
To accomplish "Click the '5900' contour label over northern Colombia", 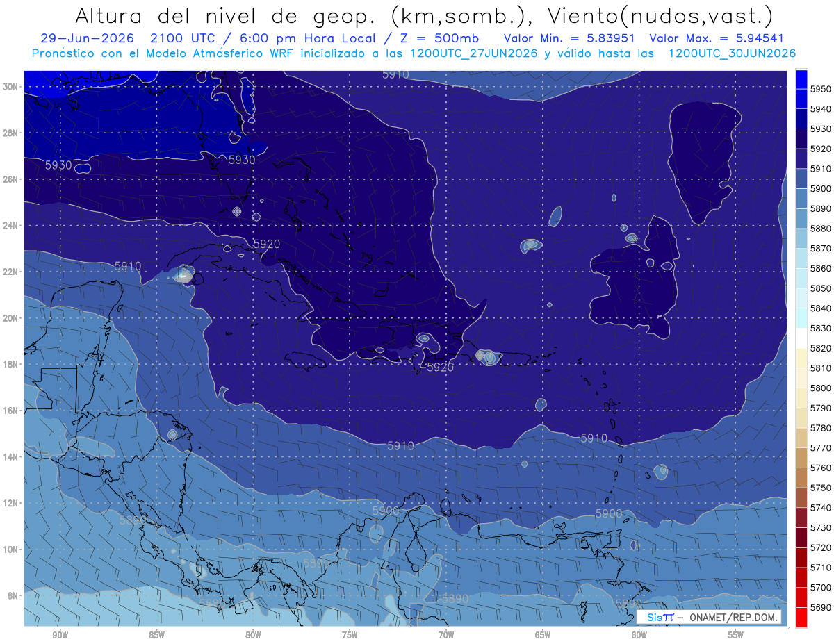I will tap(386, 511).
